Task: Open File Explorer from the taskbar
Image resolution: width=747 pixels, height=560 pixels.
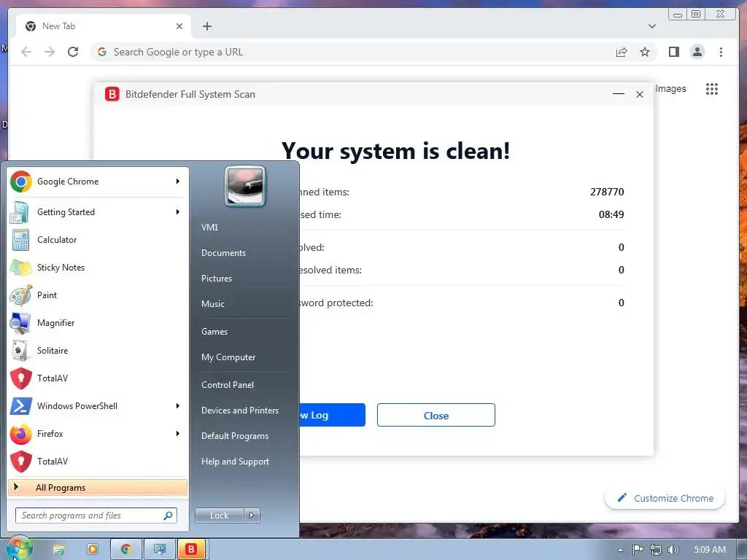Action: point(58,550)
